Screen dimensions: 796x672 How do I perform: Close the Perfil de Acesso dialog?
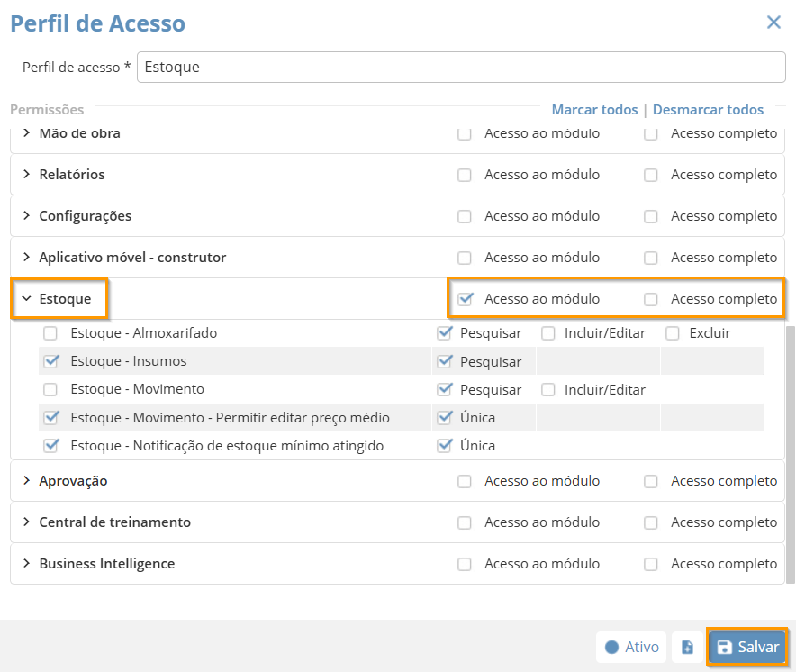773,23
